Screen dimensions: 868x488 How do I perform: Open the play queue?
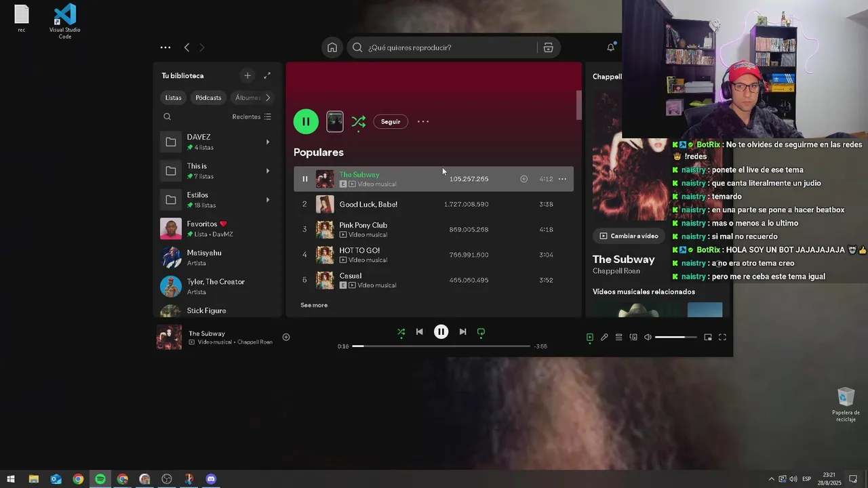click(618, 338)
